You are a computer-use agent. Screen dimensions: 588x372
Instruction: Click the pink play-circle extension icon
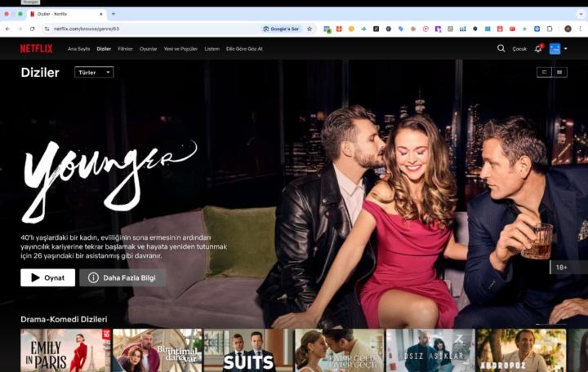pyautogui.click(x=425, y=29)
